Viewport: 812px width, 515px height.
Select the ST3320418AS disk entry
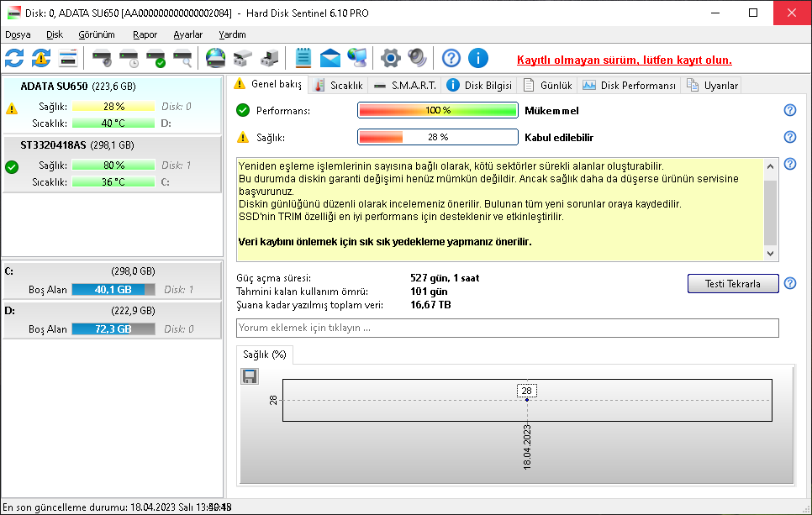tap(112, 164)
